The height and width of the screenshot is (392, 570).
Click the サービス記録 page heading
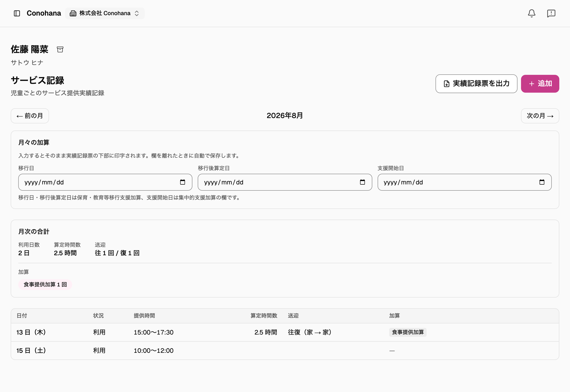pos(37,80)
